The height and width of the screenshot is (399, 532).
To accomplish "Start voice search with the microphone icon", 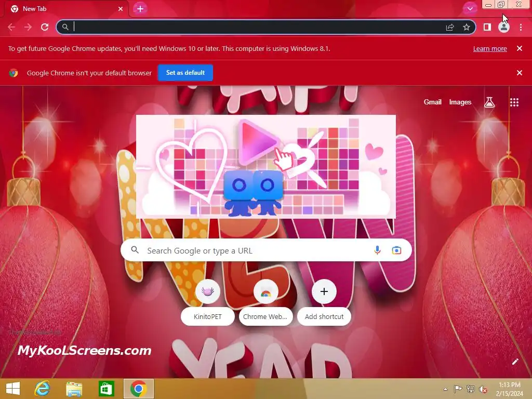I will pyautogui.click(x=377, y=250).
